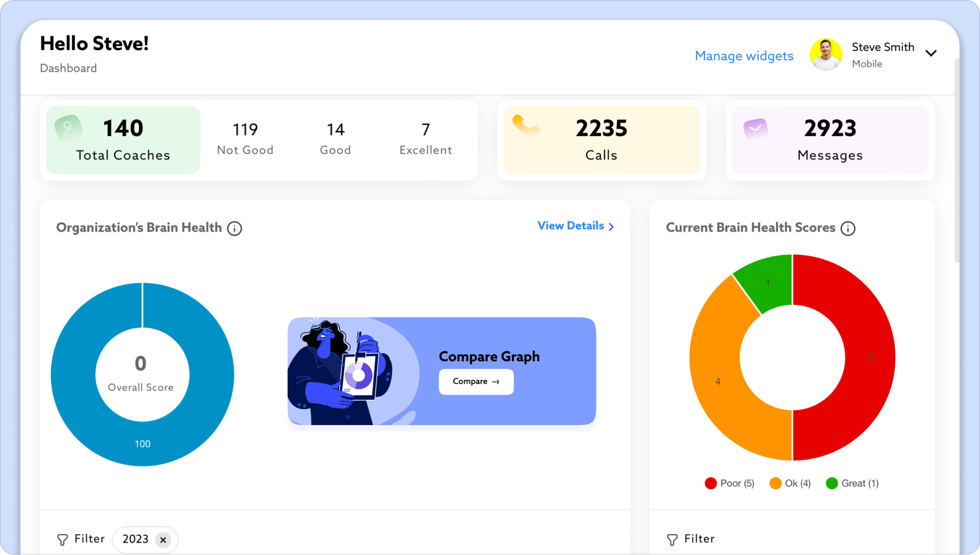This screenshot has width=980, height=555.
Task: Click info icon beside Organization's Brain Health
Action: click(x=234, y=228)
